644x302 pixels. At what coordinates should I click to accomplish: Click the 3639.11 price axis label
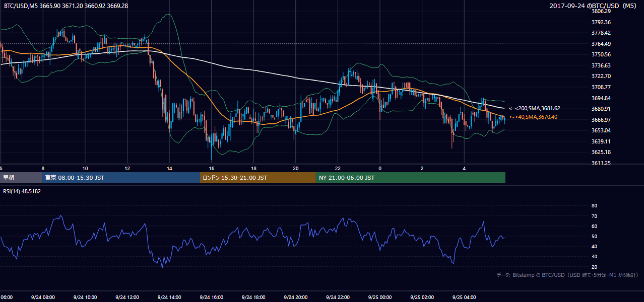[601, 141]
